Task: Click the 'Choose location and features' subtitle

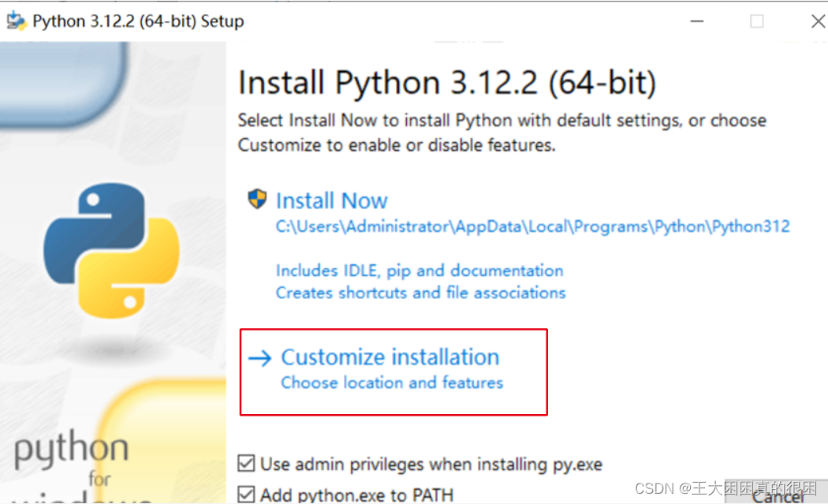Action: [392, 383]
